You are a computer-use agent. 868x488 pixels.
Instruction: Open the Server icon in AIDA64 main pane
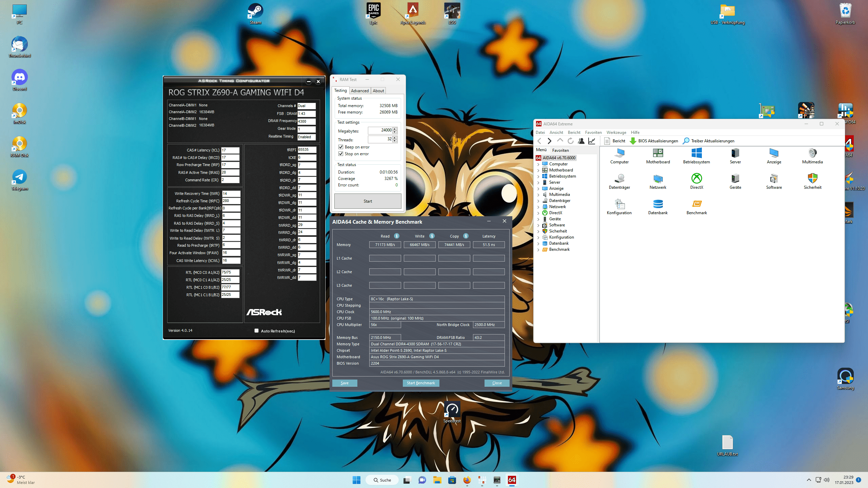[x=735, y=156]
